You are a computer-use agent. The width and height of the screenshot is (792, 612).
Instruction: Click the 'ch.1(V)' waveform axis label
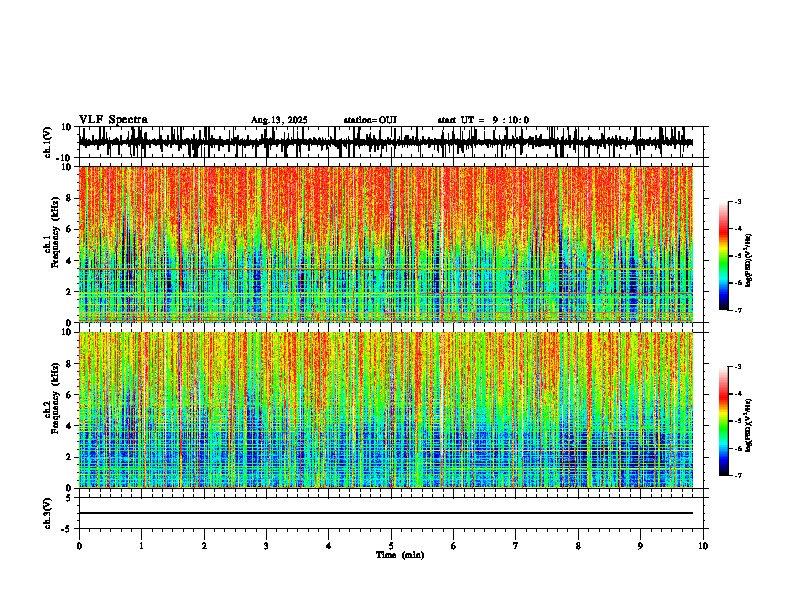48,142
